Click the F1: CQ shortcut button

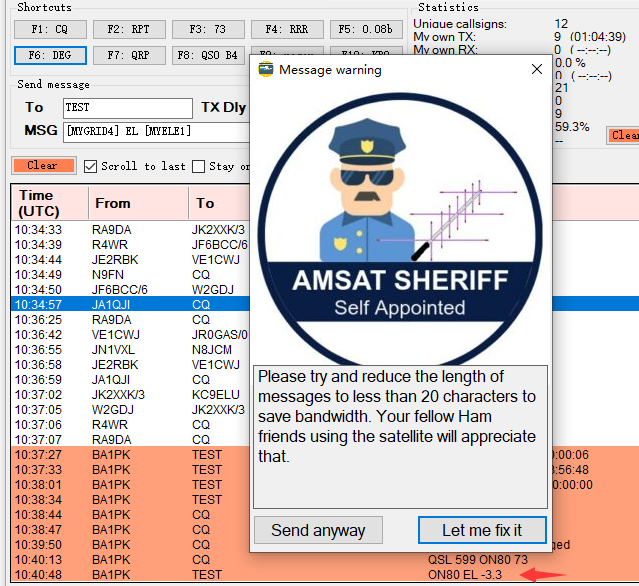pos(50,29)
